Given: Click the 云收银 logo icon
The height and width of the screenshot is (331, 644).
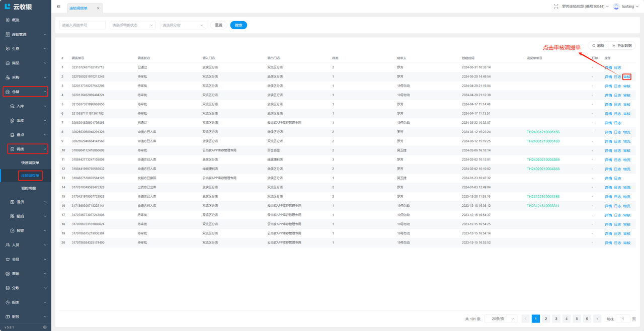Looking at the screenshot, I should (8, 7).
